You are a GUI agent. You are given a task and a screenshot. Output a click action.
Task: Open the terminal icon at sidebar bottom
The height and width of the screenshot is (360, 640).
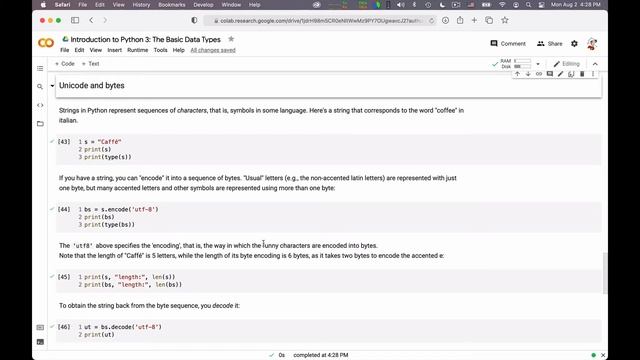pos(40,342)
